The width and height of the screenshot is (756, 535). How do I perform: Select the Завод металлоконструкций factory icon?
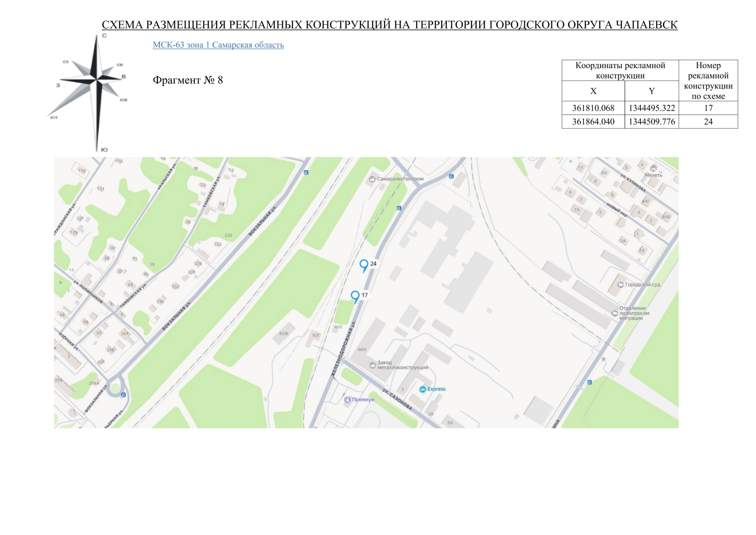372,365
